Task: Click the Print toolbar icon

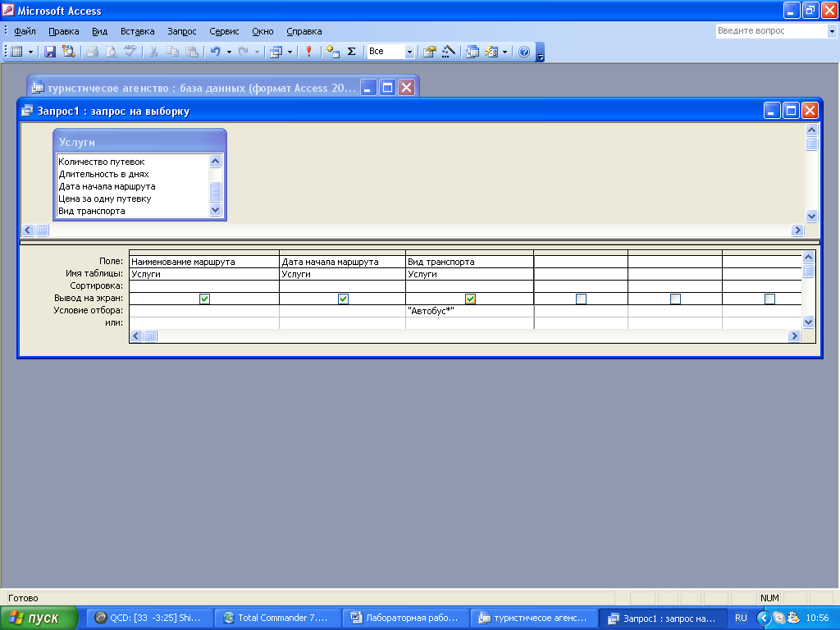Action: [x=92, y=52]
